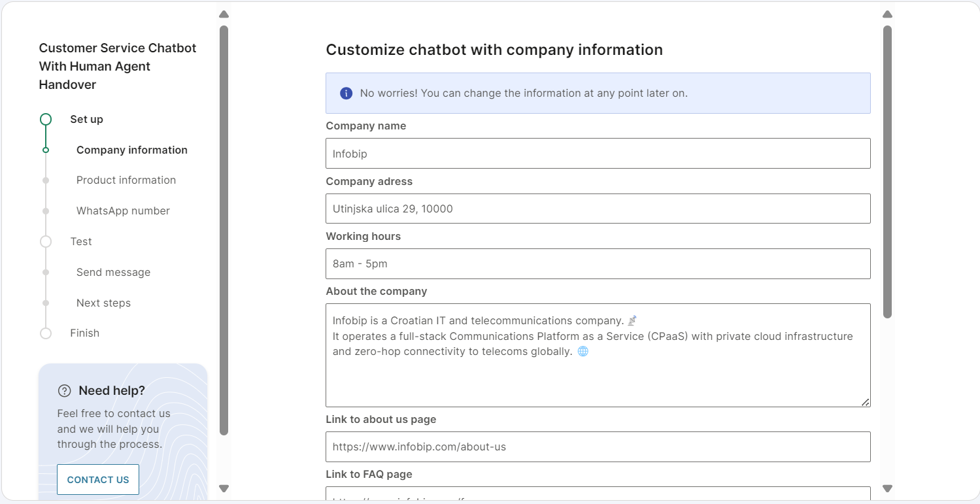
Task: Click the CONTACT US button
Action: pos(97,479)
